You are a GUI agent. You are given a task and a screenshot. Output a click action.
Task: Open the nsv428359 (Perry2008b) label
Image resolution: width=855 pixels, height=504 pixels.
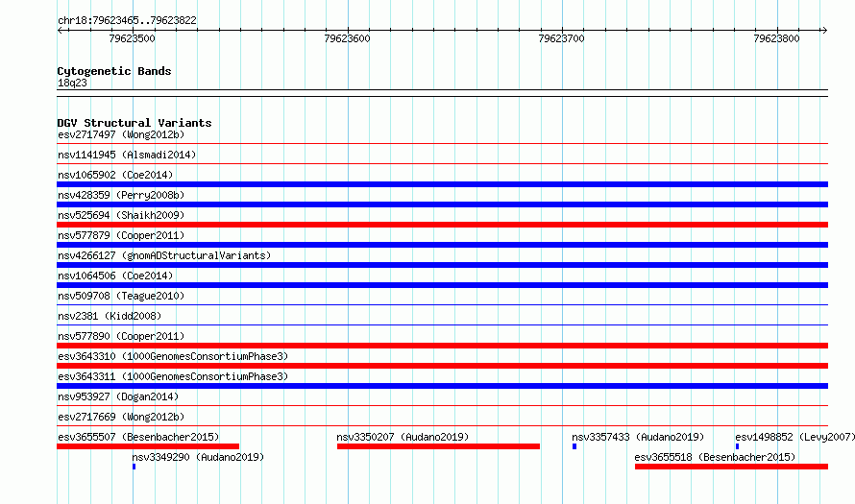[121, 195]
